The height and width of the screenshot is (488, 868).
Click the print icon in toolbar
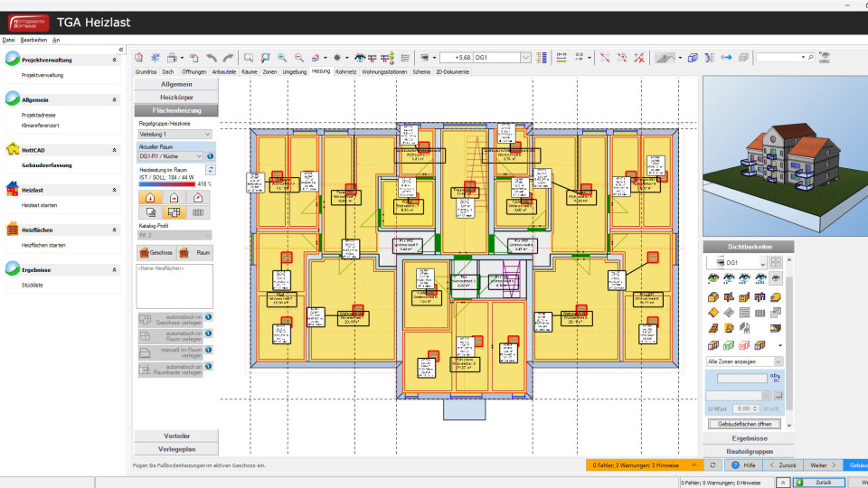(172, 57)
